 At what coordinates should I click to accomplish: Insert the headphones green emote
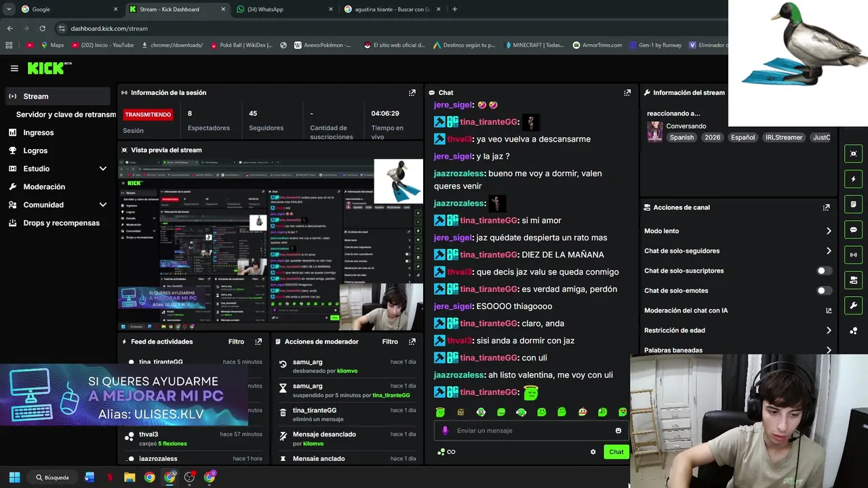[521, 412]
